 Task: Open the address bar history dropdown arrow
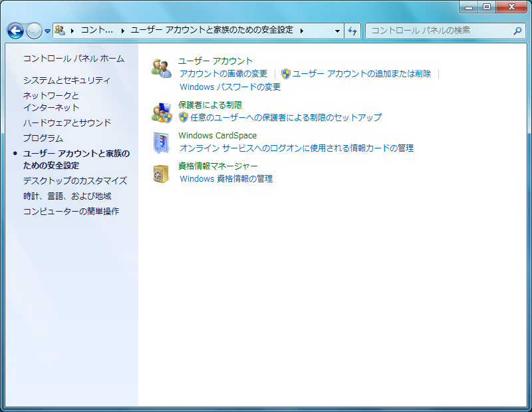(337, 31)
